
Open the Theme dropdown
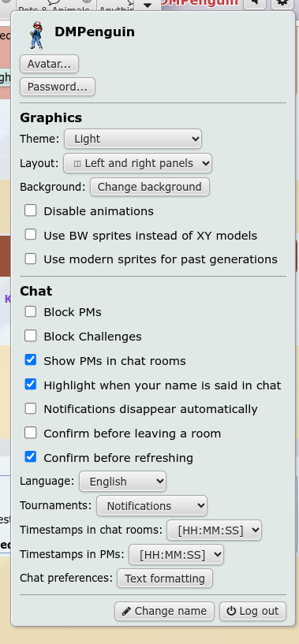tap(133, 139)
